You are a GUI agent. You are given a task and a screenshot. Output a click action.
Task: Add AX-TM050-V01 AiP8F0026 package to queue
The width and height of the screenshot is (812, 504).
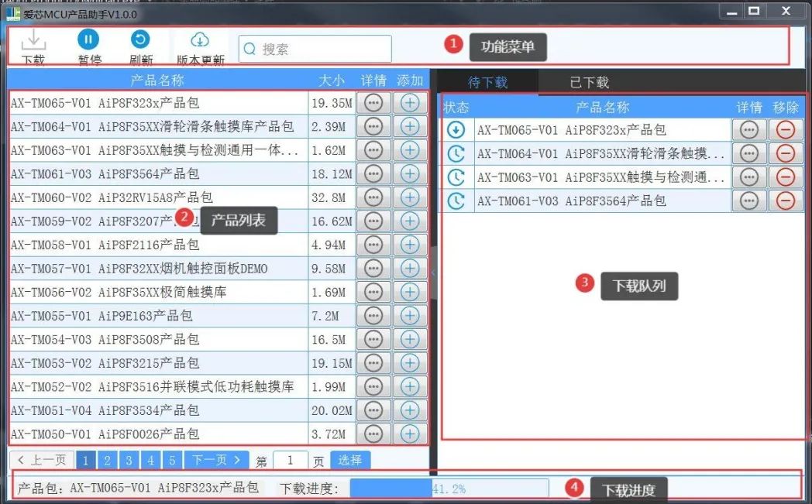pyautogui.click(x=410, y=434)
